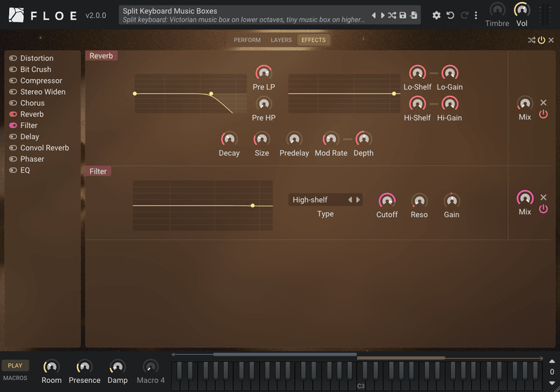The image size is (560, 392).
Task: Load the next preset with right arrow
Action: pos(382,15)
